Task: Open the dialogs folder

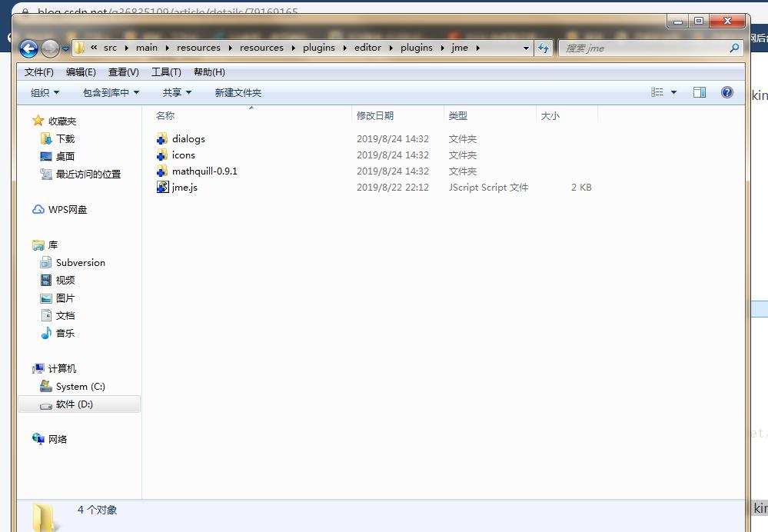Action: [189, 139]
